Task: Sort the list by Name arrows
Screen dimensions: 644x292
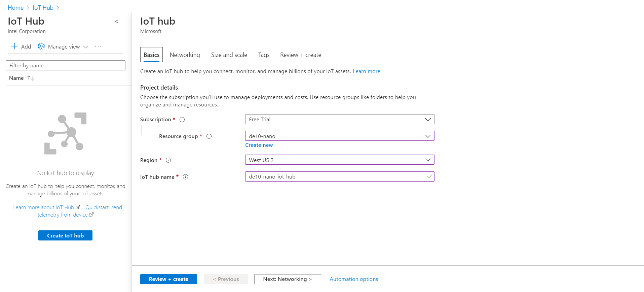Action: pos(31,78)
